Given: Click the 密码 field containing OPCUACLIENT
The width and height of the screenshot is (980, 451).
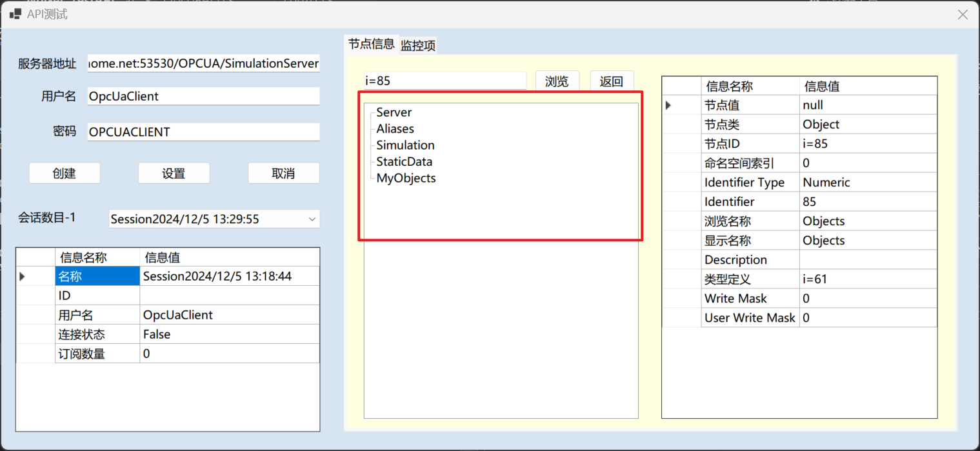Looking at the screenshot, I should point(204,132).
